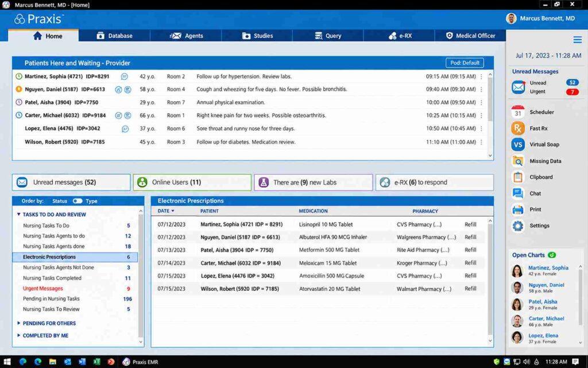Open the Scheduler calendar icon
The image size is (588, 368).
point(518,112)
